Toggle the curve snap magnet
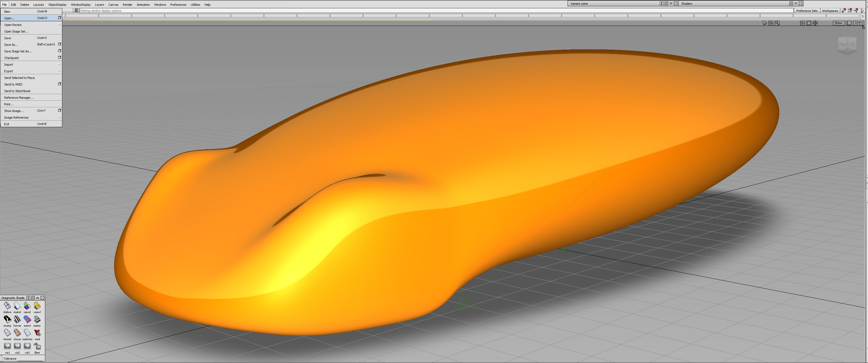The image size is (868, 363). [x=856, y=10]
